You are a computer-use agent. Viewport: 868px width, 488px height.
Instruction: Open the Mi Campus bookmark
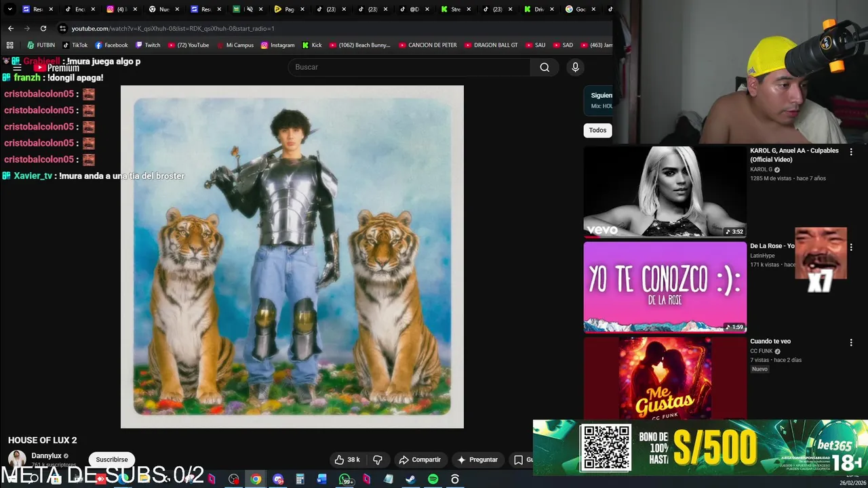tap(235, 45)
